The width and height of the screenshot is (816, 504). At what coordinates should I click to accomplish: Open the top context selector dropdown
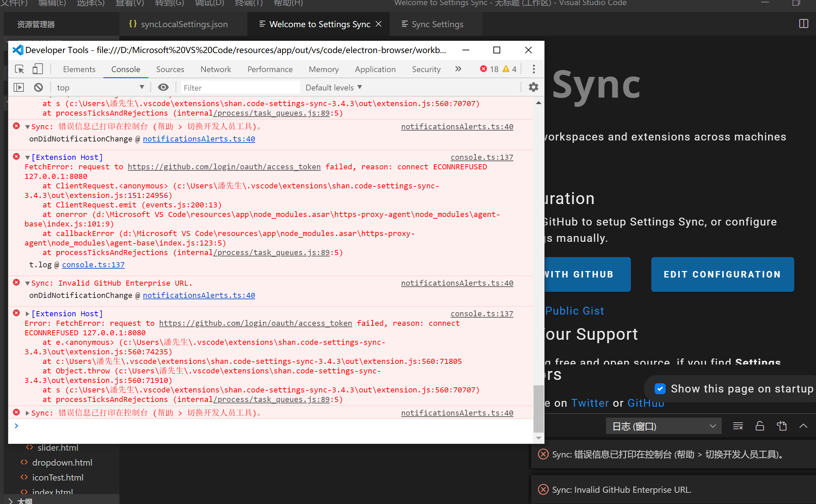[100, 87]
